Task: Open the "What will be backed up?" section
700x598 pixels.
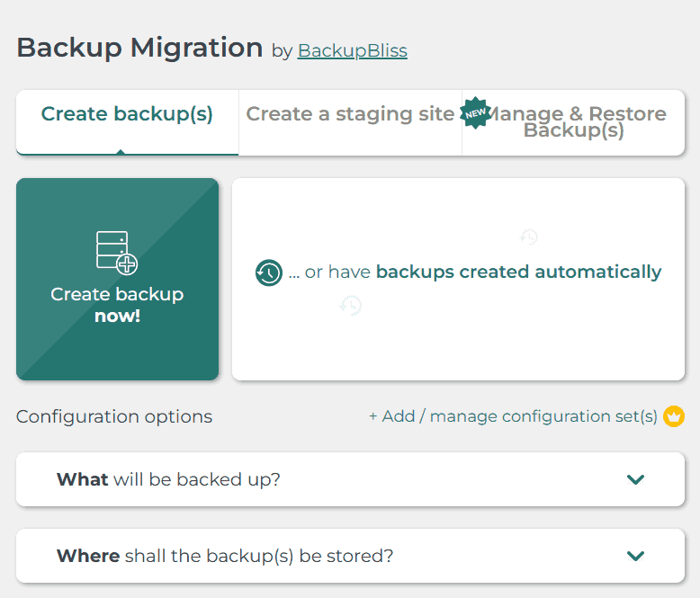Action: tap(169, 479)
